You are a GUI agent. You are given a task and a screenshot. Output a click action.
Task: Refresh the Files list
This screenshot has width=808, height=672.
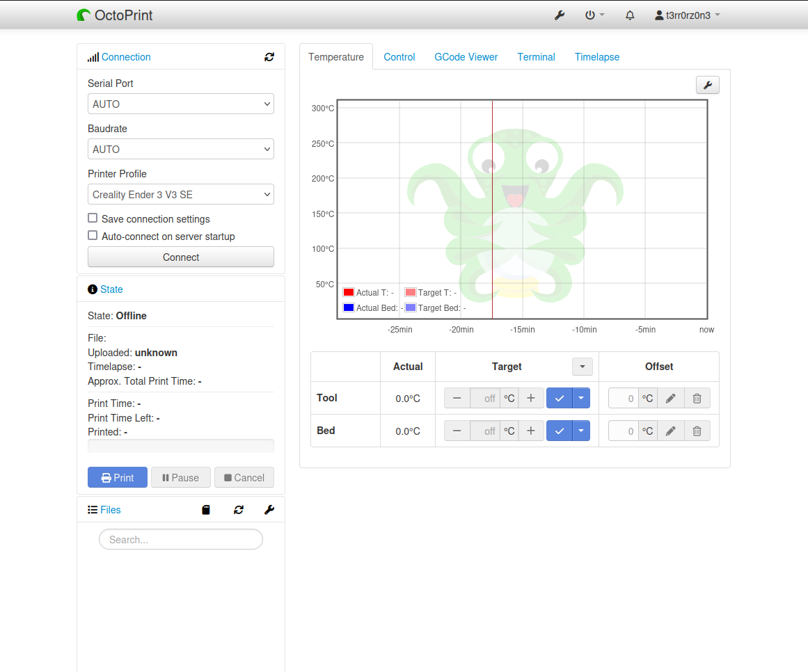tap(239, 510)
